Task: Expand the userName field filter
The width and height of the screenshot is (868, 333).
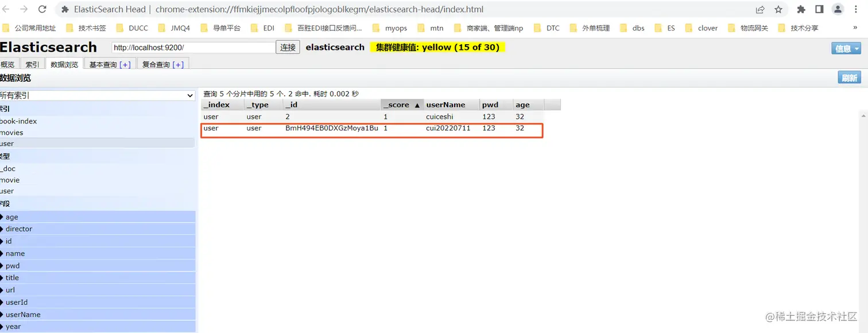Action: (98, 315)
